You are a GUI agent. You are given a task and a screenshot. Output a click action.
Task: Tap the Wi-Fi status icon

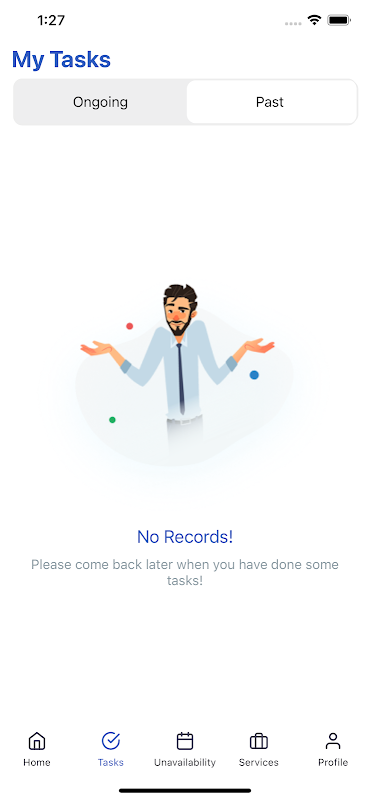(x=314, y=20)
